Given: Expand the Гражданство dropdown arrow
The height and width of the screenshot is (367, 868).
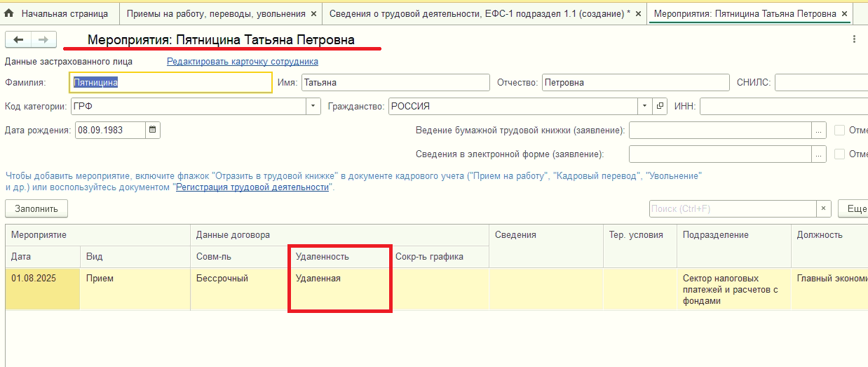Looking at the screenshot, I should pos(645,106).
